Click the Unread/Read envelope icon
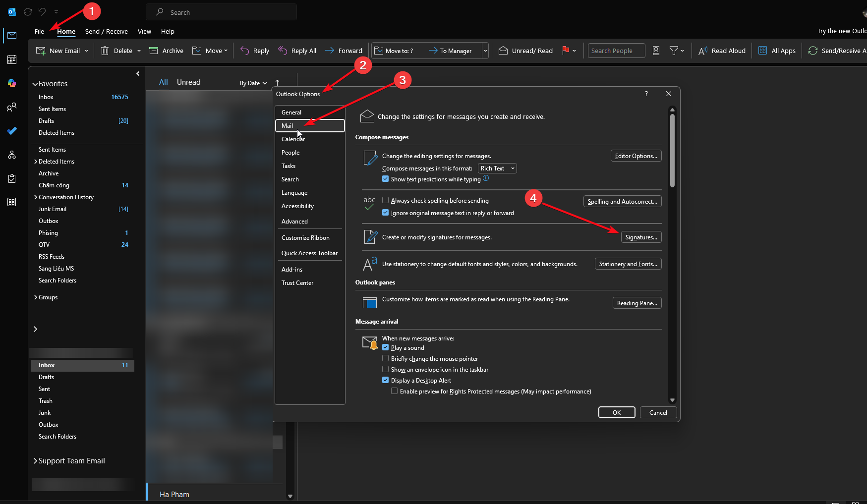867x504 pixels. tap(503, 51)
